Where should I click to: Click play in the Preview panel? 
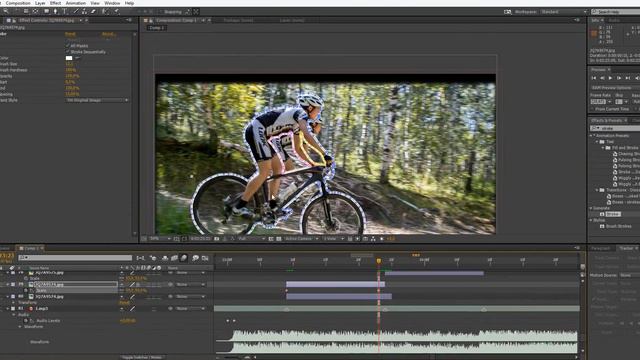pos(611,78)
